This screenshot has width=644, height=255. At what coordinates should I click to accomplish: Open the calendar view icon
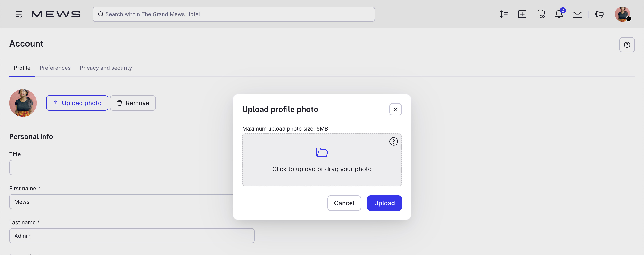click(x=540, y=14)
